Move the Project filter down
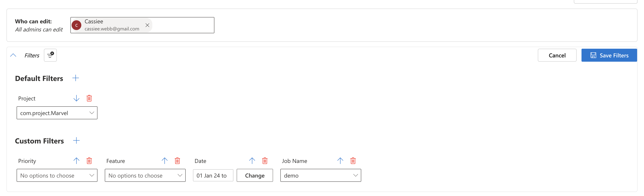 [76, 98]
